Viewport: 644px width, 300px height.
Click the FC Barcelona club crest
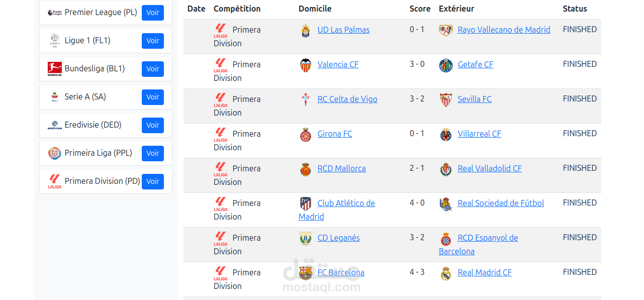click(x=305, y=273)
